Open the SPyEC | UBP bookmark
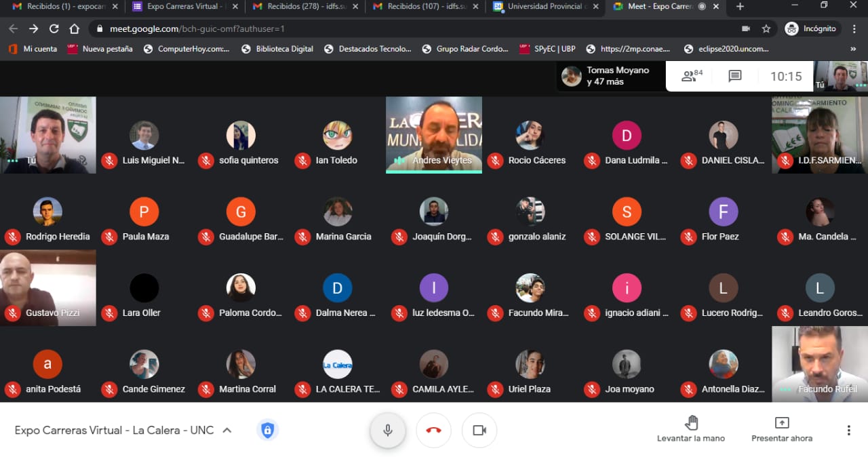Viewport: 868px width, 457px height. point(547,49)
